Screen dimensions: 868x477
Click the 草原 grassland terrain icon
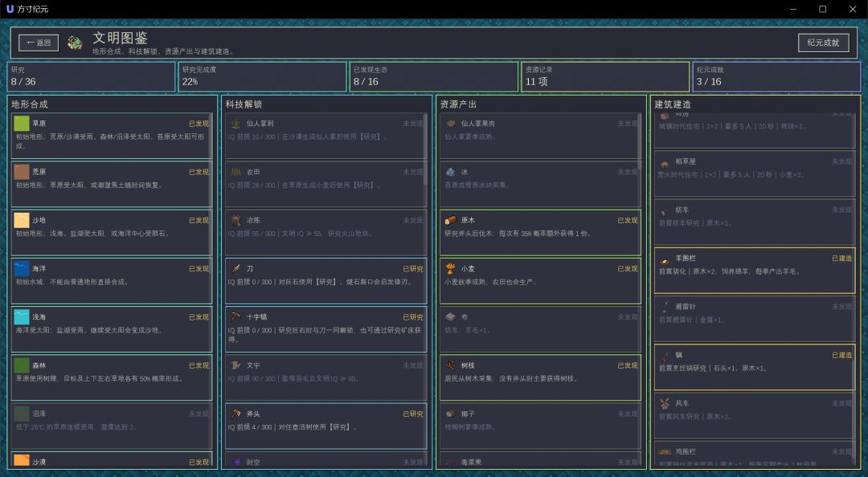[22, 123]
